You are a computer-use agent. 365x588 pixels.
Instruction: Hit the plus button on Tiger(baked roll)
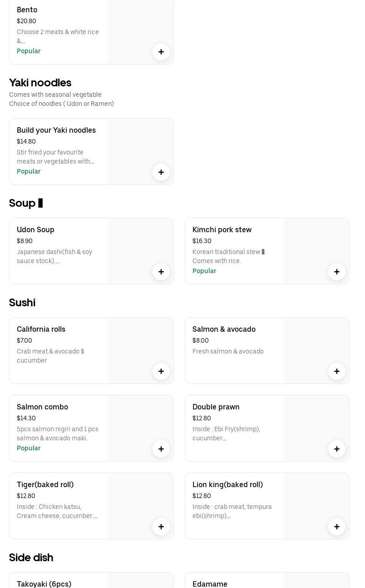click(x=161, y=527)
